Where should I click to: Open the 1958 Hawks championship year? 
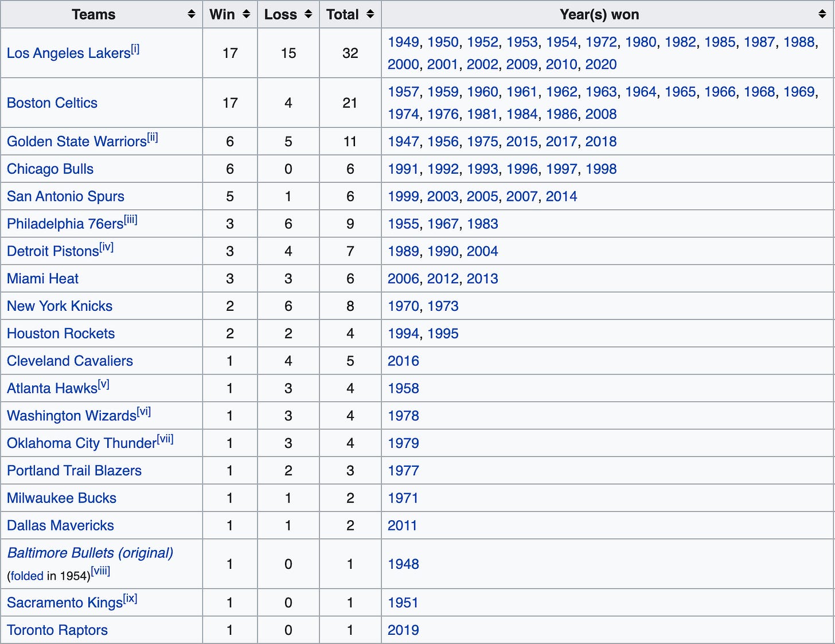click(403, 389)
